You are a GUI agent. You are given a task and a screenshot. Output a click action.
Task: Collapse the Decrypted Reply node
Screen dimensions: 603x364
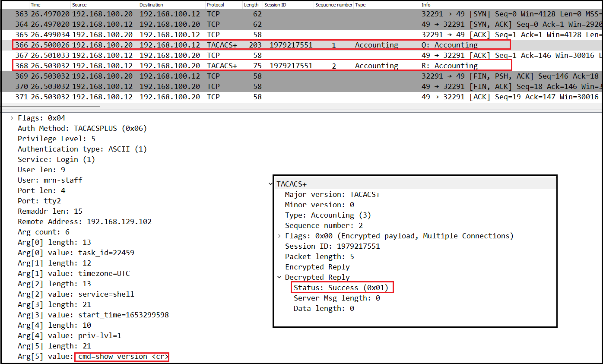coord(279,278)
